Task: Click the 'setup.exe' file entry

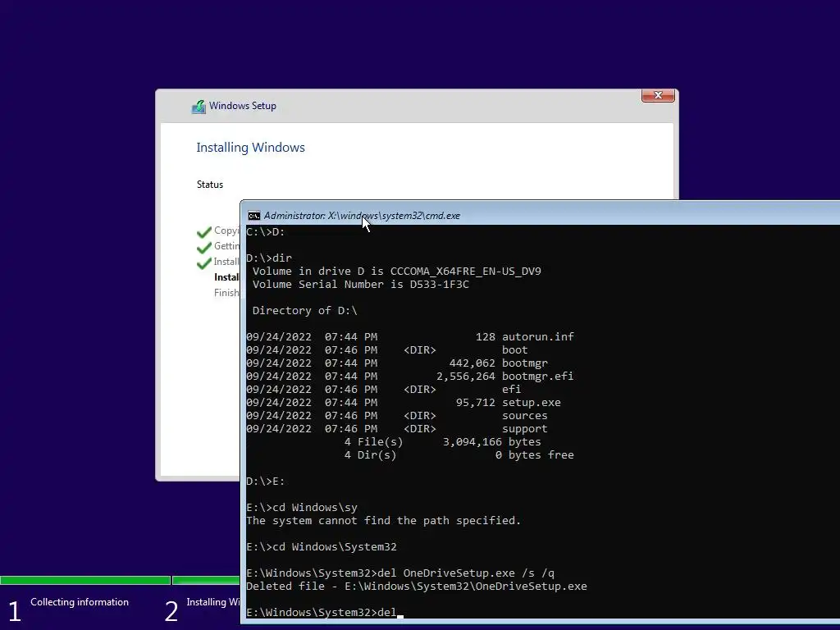Action: click(532, 402)
